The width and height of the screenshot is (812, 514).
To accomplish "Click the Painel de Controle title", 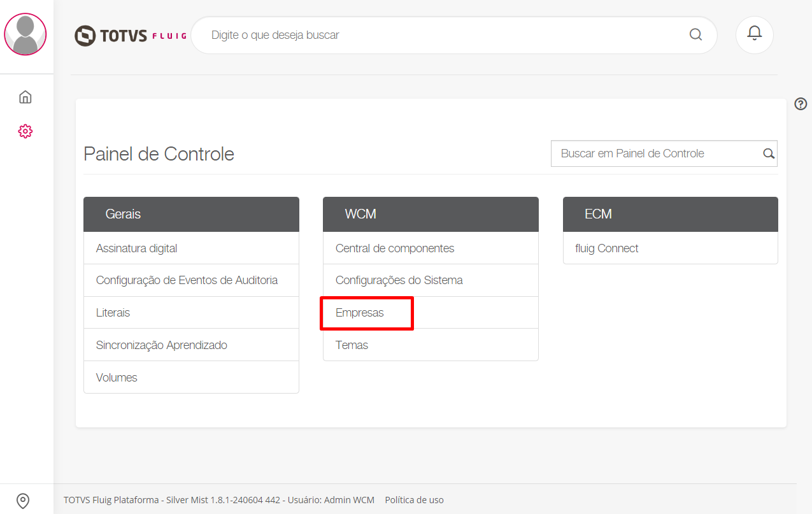I will point(159,154).
